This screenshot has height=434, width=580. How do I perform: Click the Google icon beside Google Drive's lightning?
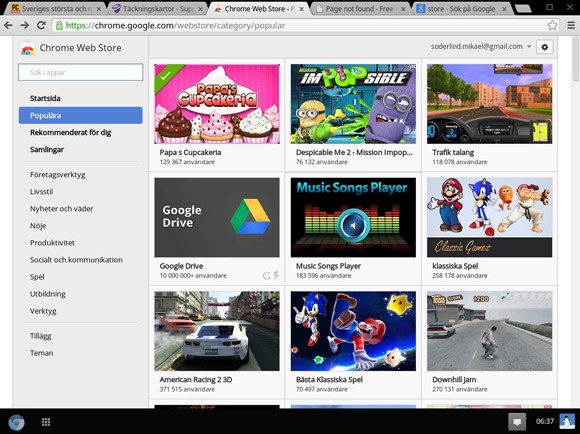(266, 276)
